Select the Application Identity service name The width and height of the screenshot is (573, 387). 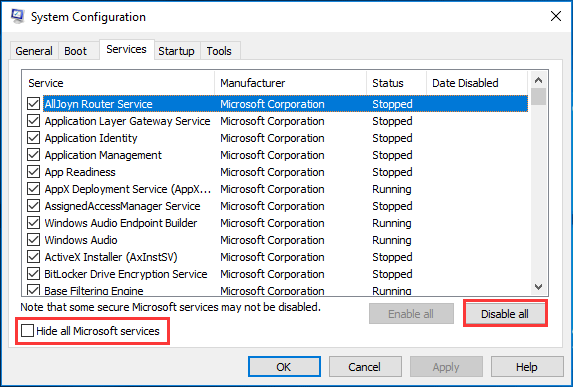[91, 138]
